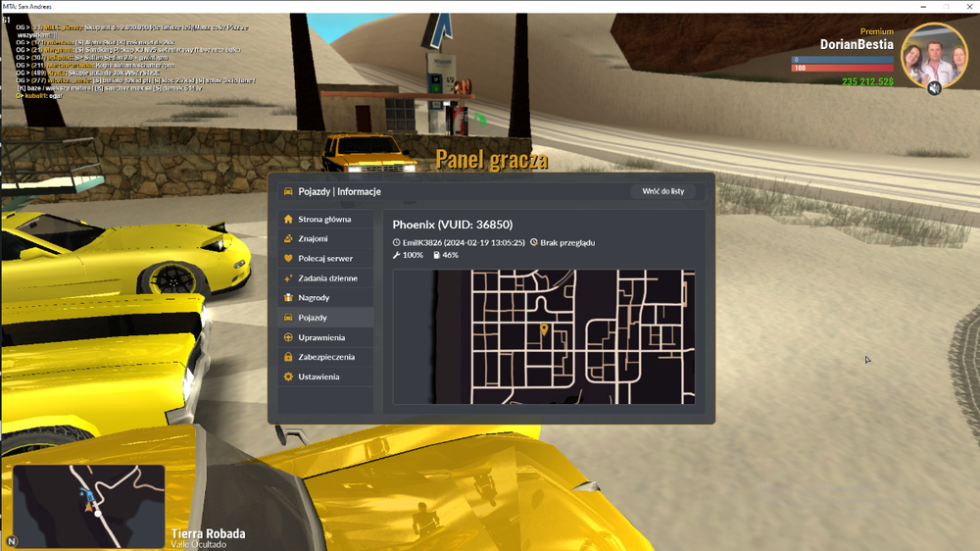
Task: Open the Zabezpieczenia section
Action: coord(325,357)
